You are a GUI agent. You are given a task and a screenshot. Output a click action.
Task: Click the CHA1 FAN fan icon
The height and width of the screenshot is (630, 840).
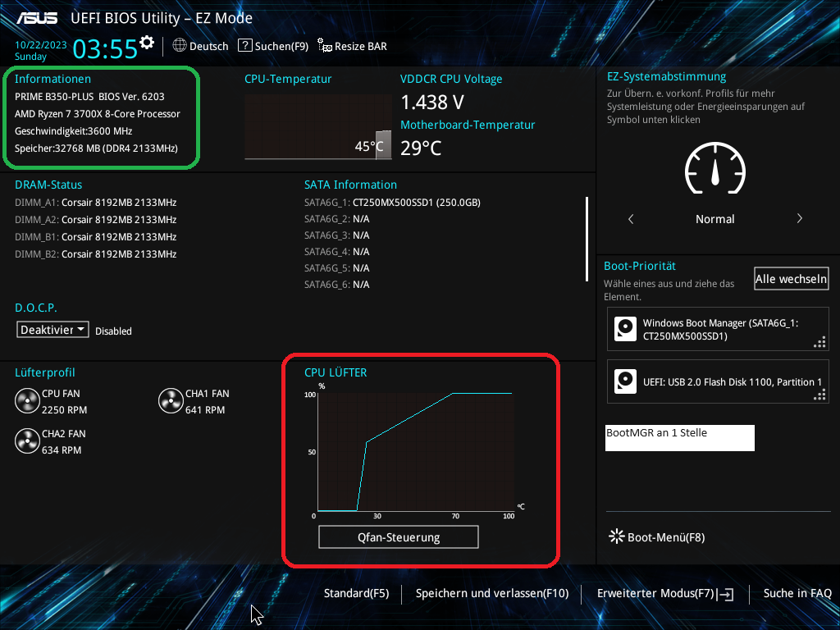pos(171,401)
